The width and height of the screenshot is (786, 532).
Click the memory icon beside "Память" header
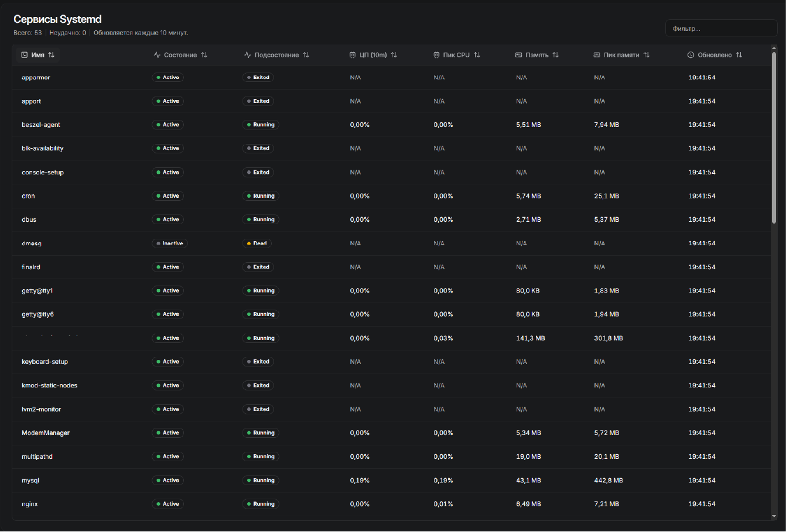pos(518,55)
